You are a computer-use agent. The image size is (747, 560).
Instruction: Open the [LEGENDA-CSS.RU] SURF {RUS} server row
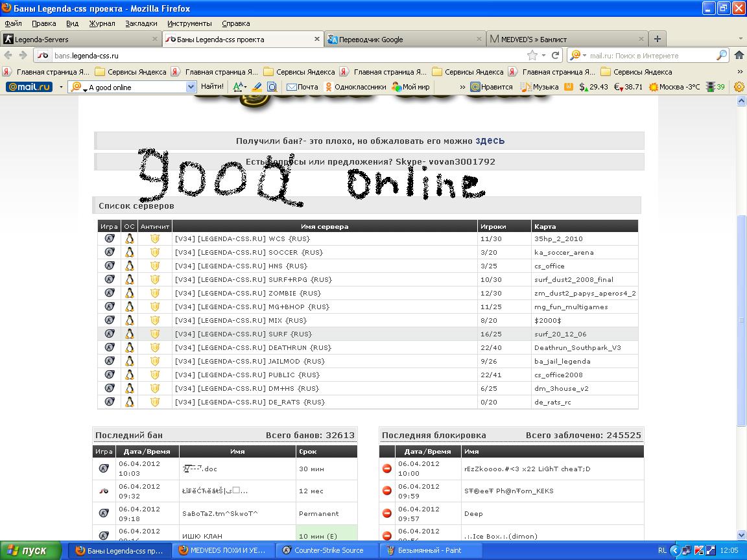[368, 334]
